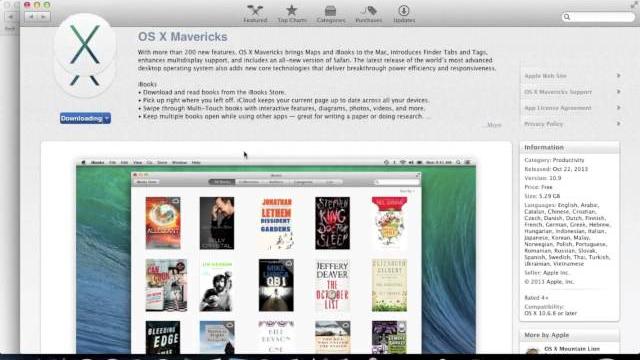Click inside the App Store search field
This screenshot has height=360, width=640.
click(x=598, y=17)
